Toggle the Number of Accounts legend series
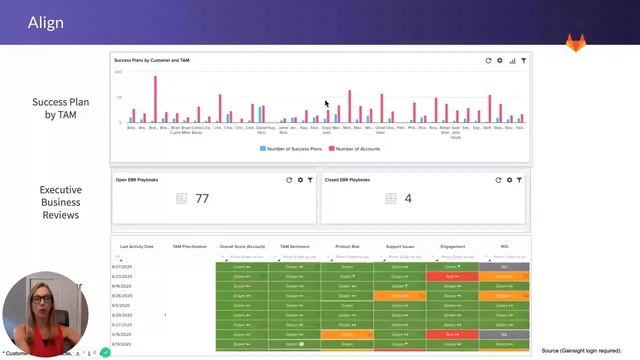The width and height of the screenshot is (640, 360). point(354,149)
